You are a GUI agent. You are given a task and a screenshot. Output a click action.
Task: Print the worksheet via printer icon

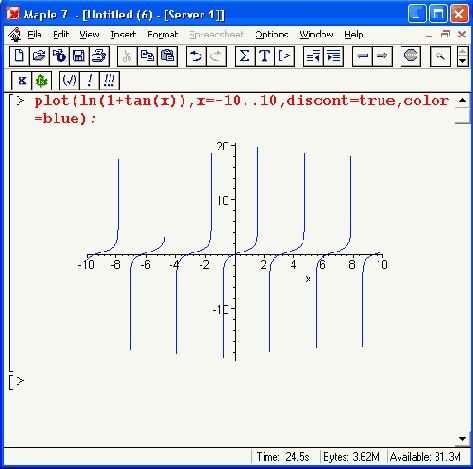[x=99, y=56]
